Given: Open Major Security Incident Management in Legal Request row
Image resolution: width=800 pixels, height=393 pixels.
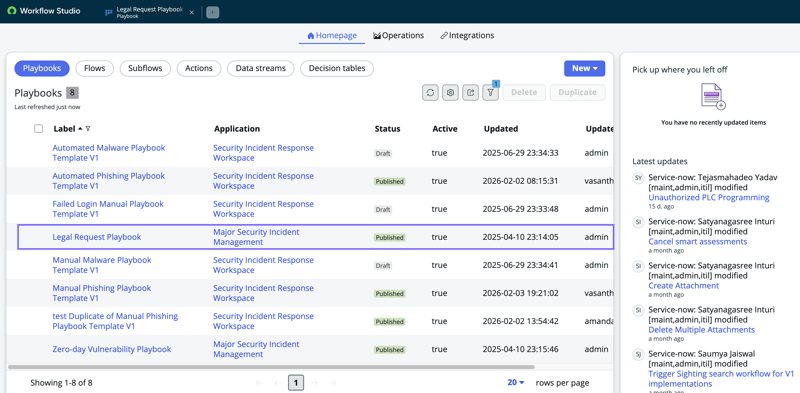Looking at the screenshot, I should (x=256, y=237).
